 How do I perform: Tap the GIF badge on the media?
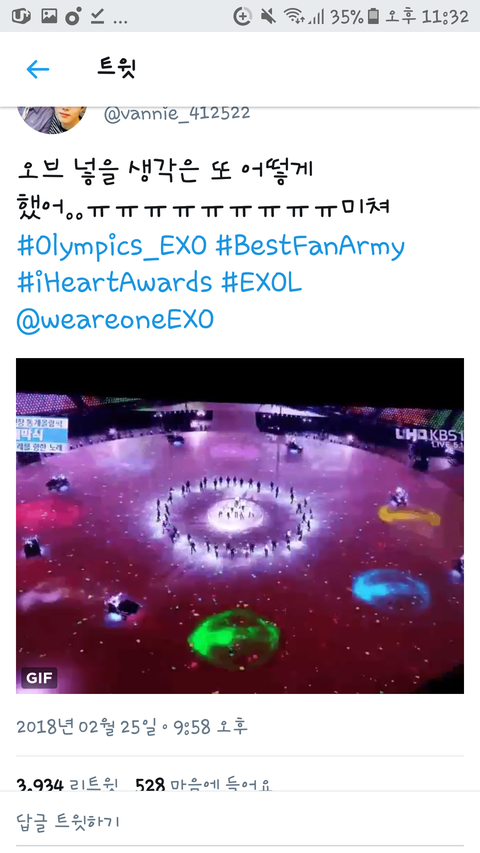tap(39, 678)
